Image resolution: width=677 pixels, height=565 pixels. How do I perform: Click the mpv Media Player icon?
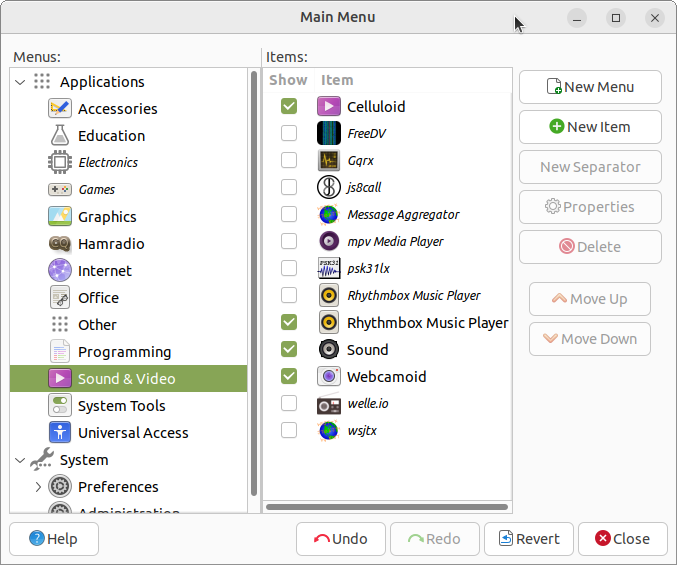(x=329, y=241)
